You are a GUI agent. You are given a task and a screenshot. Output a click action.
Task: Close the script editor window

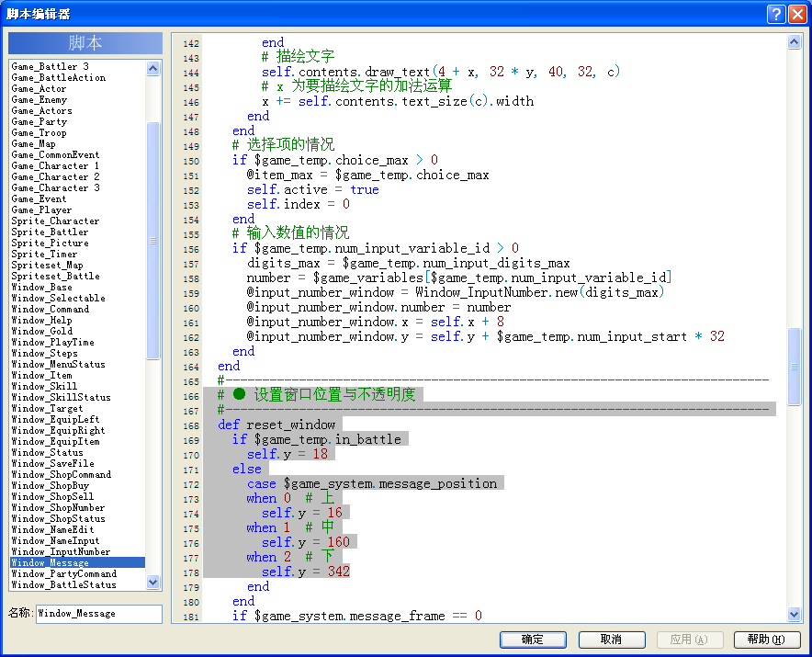[797, 14]
